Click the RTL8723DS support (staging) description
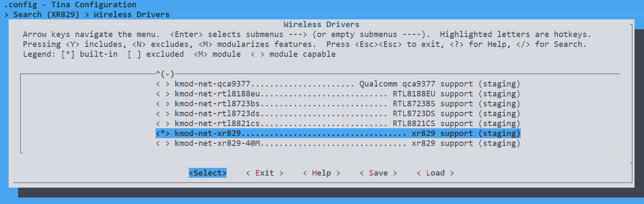The width and height of the screenshot is (644, 204). 456,114
